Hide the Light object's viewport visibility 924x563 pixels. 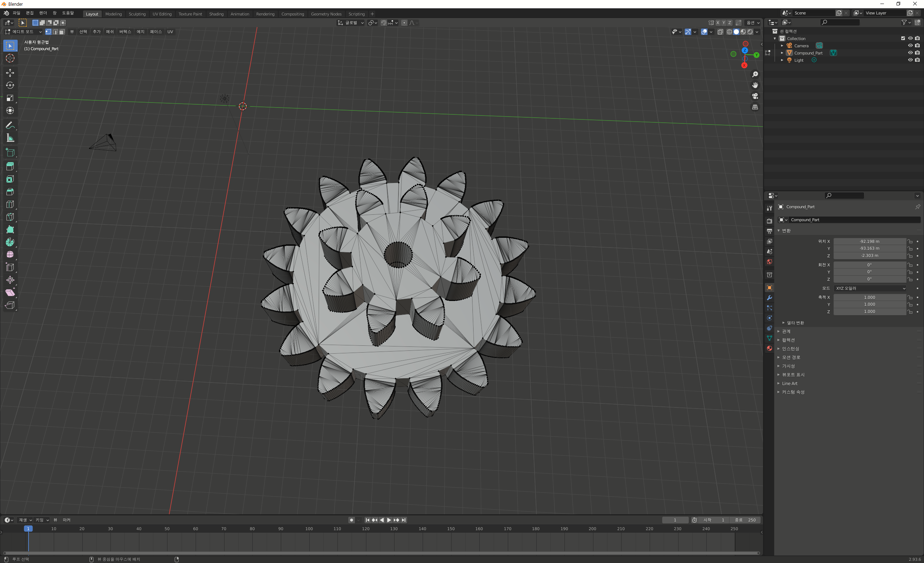point(910,60)
